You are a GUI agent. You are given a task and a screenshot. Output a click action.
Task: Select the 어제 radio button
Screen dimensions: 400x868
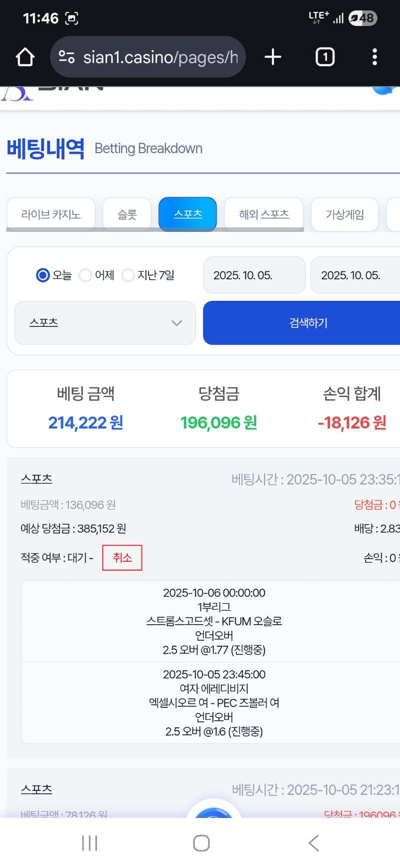click(x=86, y=275)
